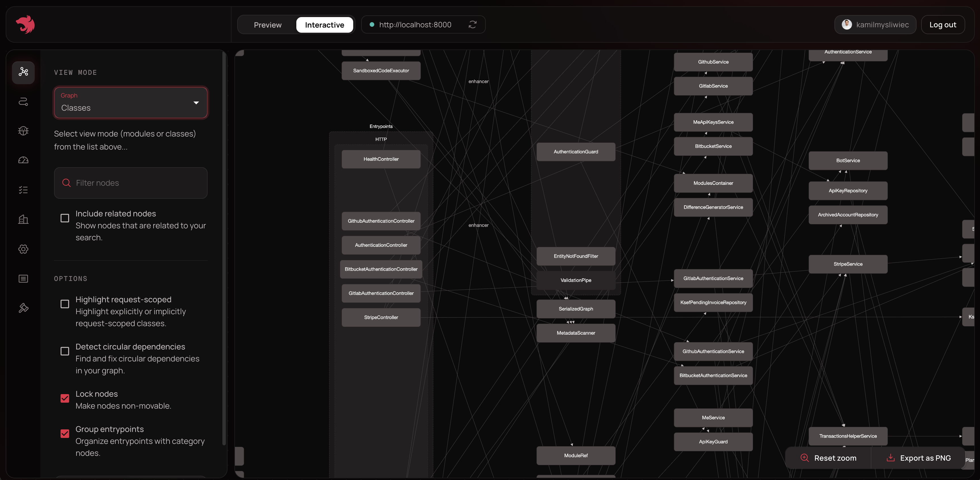
Task: Switch to the Interactive tab
Action: (x=324, y=25)
